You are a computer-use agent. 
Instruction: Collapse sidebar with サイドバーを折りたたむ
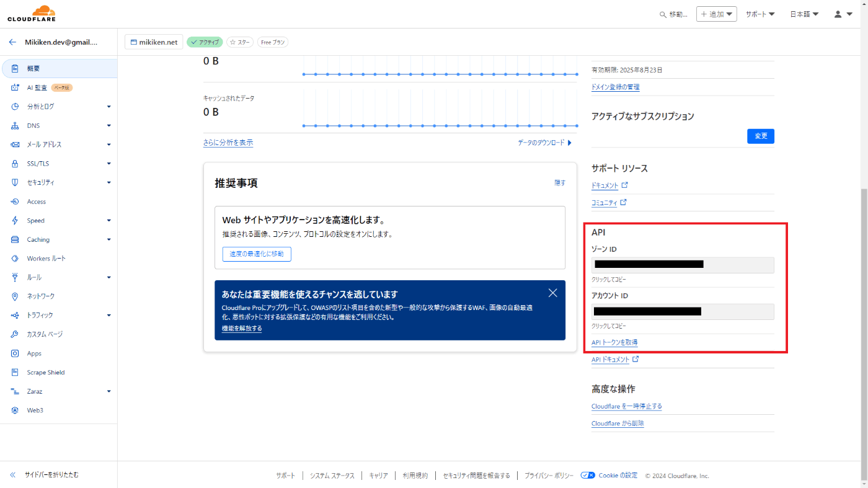point(44,475)
